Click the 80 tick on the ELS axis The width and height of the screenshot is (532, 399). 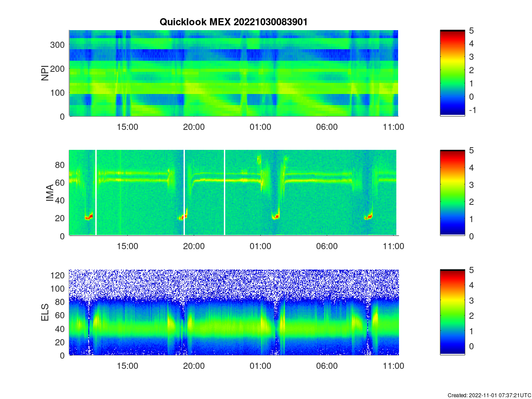(x=60, y=302)
